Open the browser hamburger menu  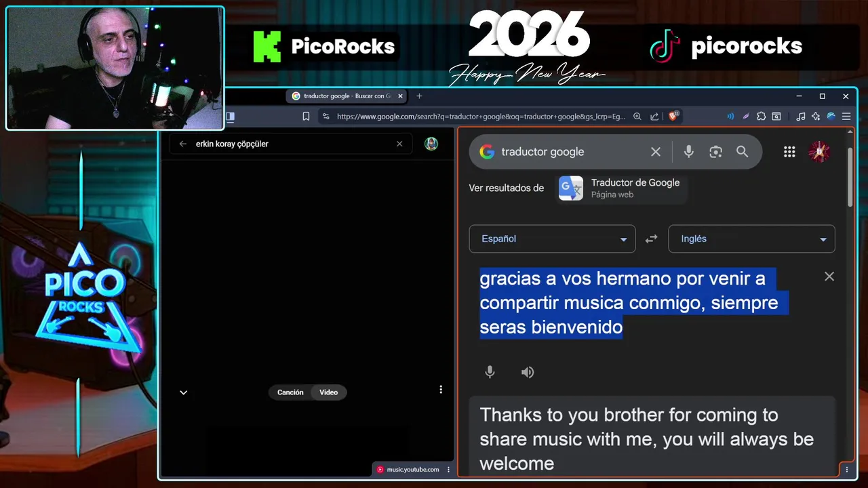[x=846, y=117]
